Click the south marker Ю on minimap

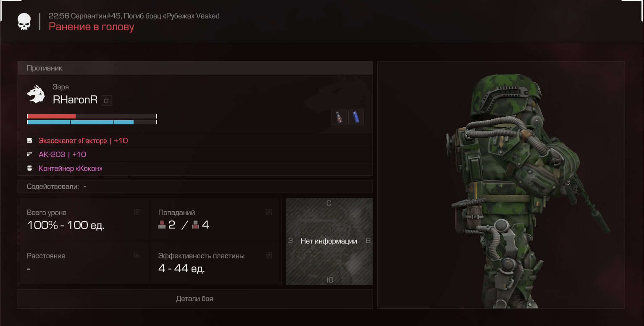pyautogui.click(x=330, y=280)
